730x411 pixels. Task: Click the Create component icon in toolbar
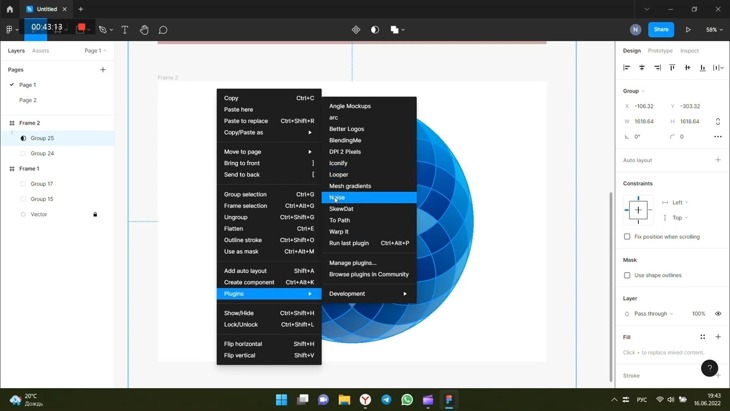pos(356,30)
